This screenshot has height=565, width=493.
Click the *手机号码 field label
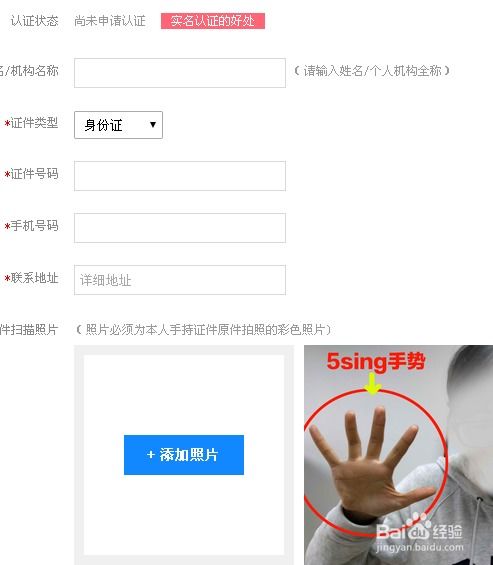(31, 226)
